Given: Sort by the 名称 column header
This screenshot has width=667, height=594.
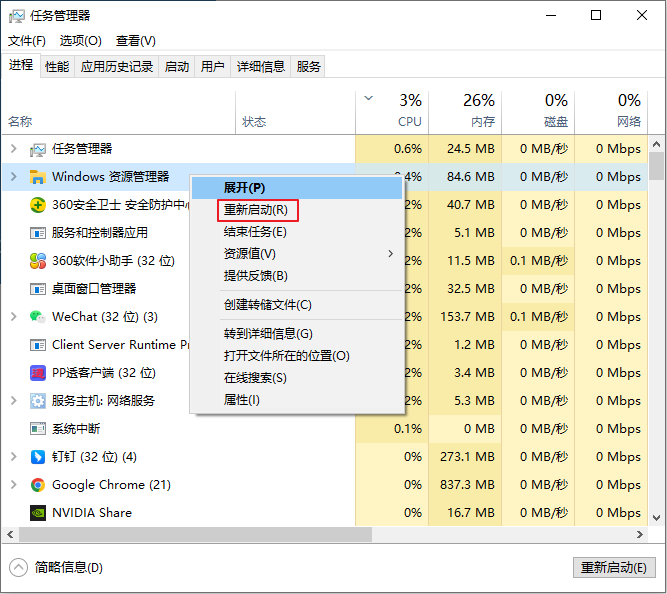Looking at the screenshot, I should point(119,113).
